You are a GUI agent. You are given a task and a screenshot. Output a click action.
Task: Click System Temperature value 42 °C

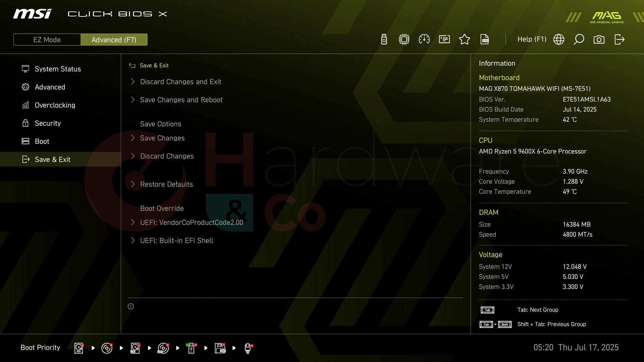570,120
